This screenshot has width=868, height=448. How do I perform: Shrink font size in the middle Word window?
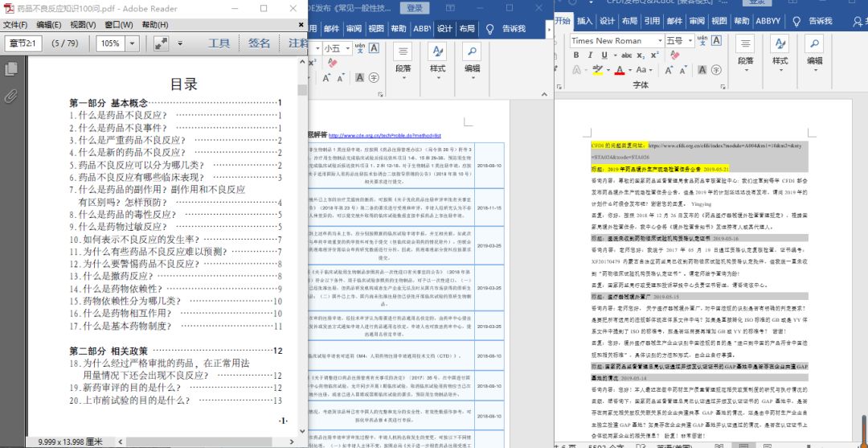pyautogui.click(x=342, y=78)
